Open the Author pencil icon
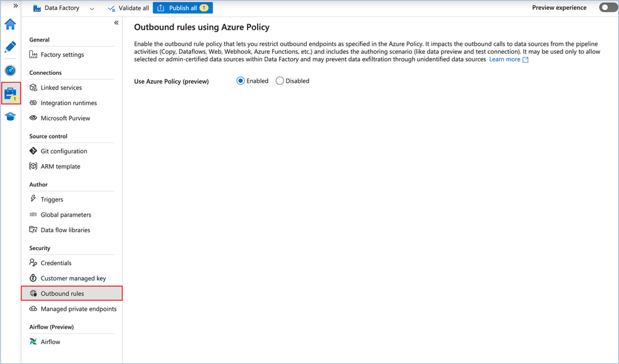Viewport: 619px width, 364px height. (x=11, y=47)
